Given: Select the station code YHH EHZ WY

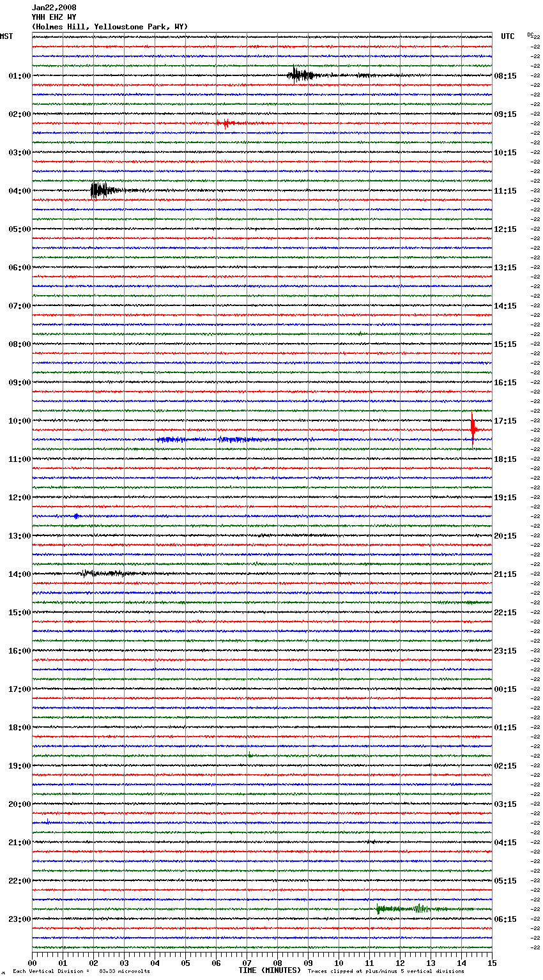Looking at the screenshot, I should click(x=54, y=17).
